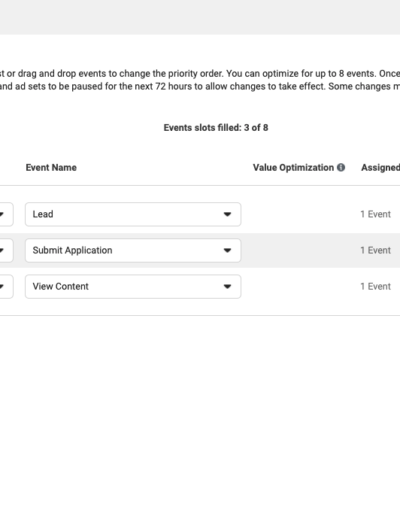Click the Assigned column header
400x516 pixels.
click(380, 167)
